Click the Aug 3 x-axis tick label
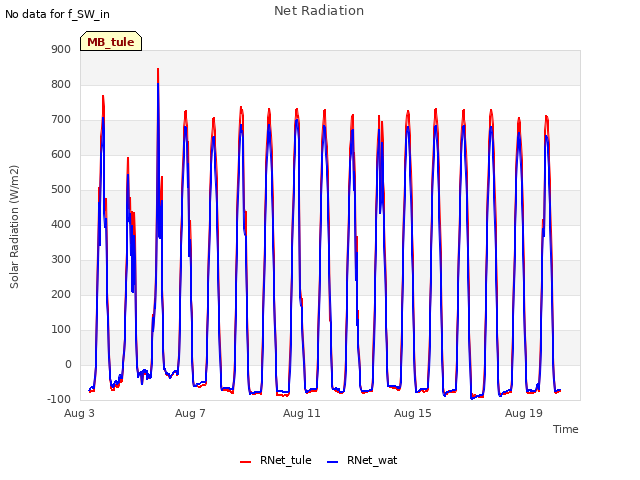This screenshot has height=480, width=640. pos(79,413)
